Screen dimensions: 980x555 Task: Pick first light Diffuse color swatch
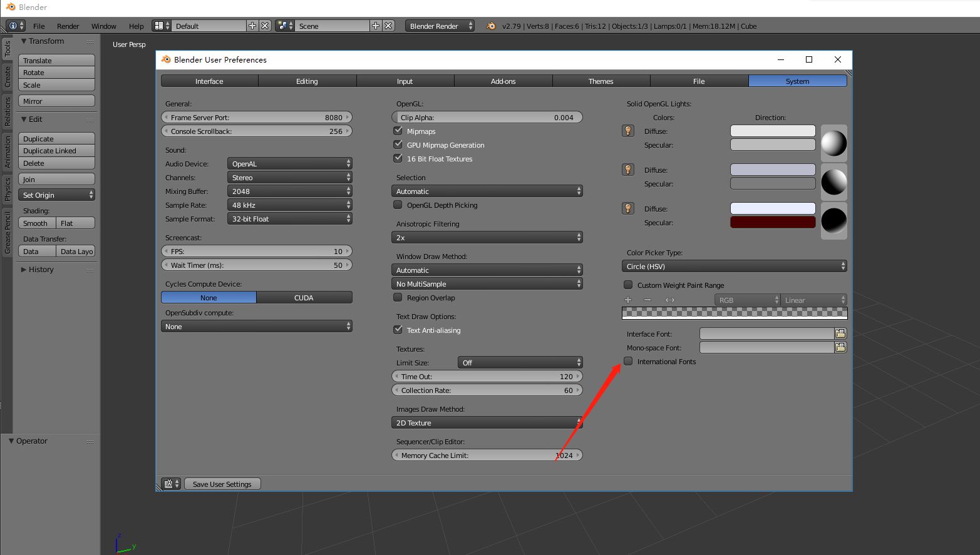773,131
